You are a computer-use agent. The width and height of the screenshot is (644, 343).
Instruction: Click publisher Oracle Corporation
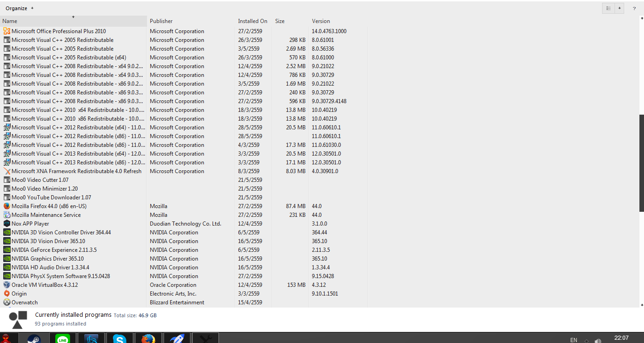(173, 285)
